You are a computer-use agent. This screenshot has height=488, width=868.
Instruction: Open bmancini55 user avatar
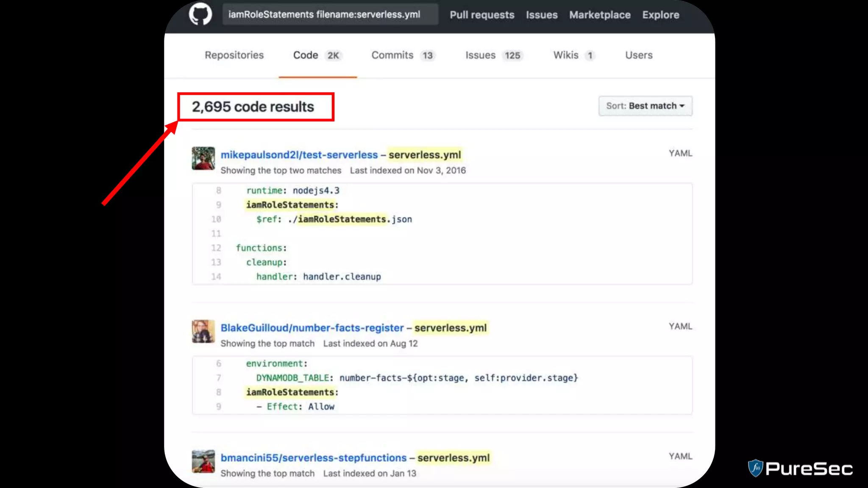[203, 461]
